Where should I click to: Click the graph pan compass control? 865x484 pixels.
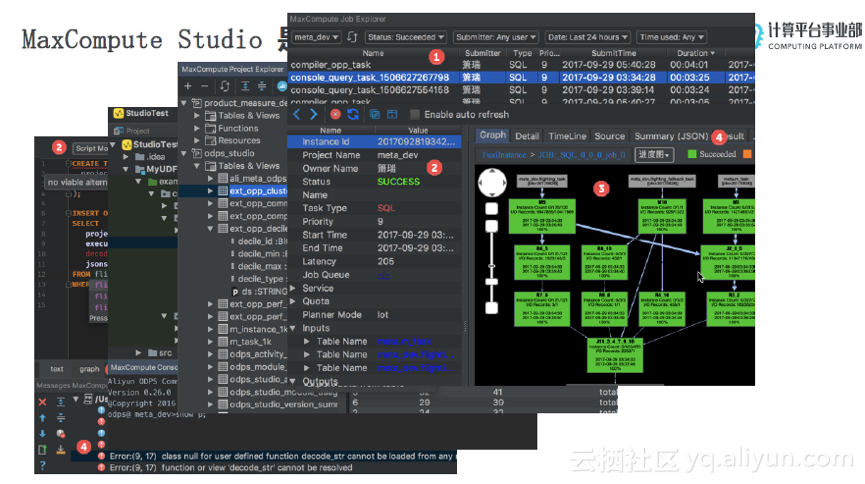[492, 183]
